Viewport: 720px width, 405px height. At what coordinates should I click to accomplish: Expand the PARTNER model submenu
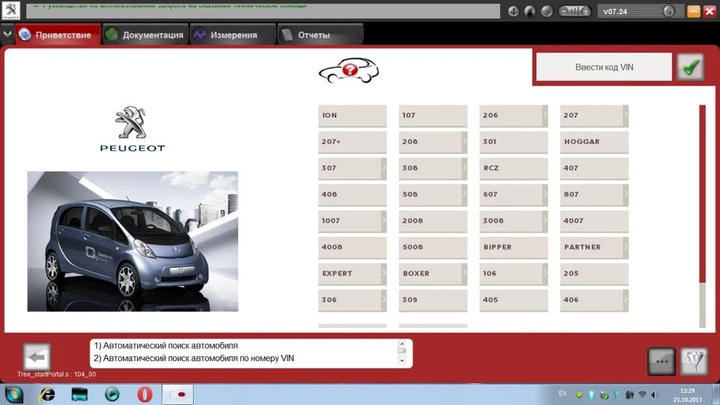(x=625, y=247)
